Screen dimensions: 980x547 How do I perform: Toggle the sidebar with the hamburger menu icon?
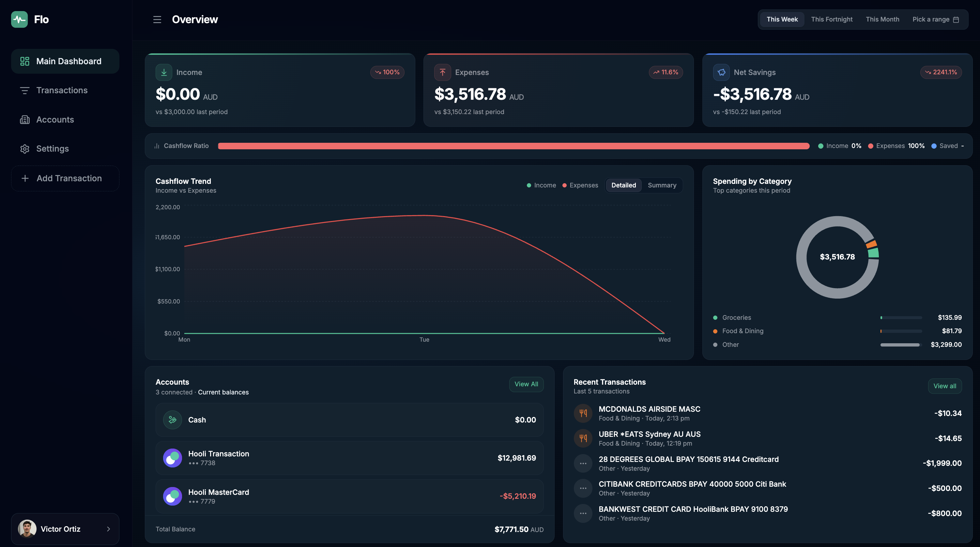[157, 19]
